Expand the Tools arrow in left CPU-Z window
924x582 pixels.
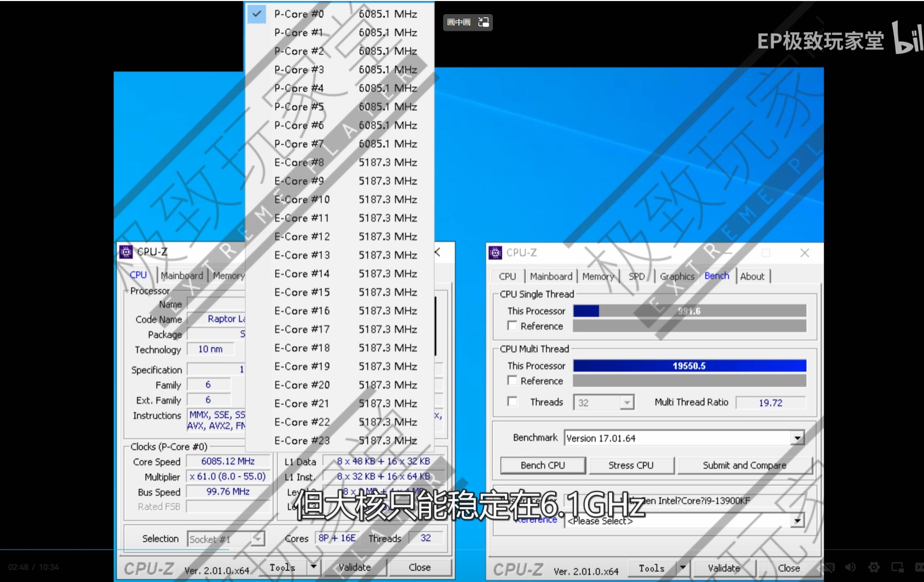(x=313, y=567)
